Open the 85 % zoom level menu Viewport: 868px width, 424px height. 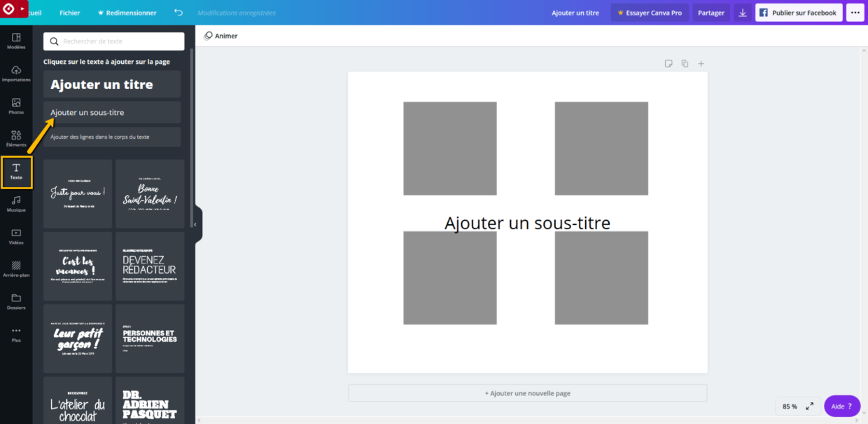790,406
